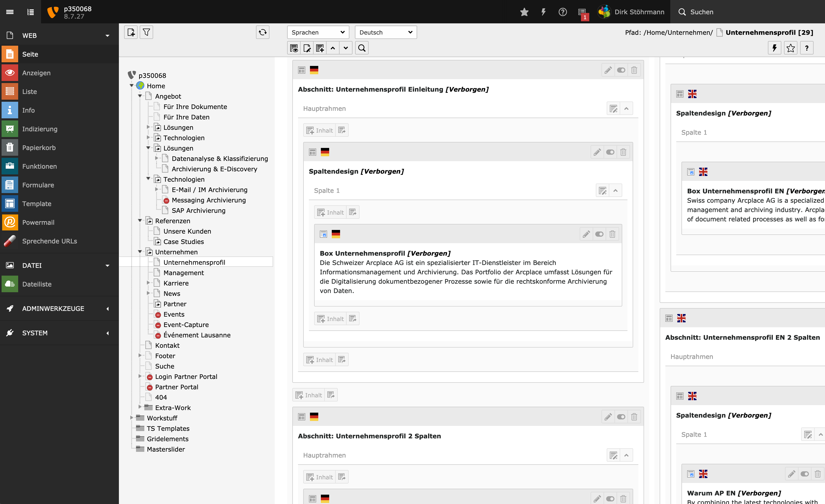Open page tree filter icon
825x504 pixels.
point(146,32)
